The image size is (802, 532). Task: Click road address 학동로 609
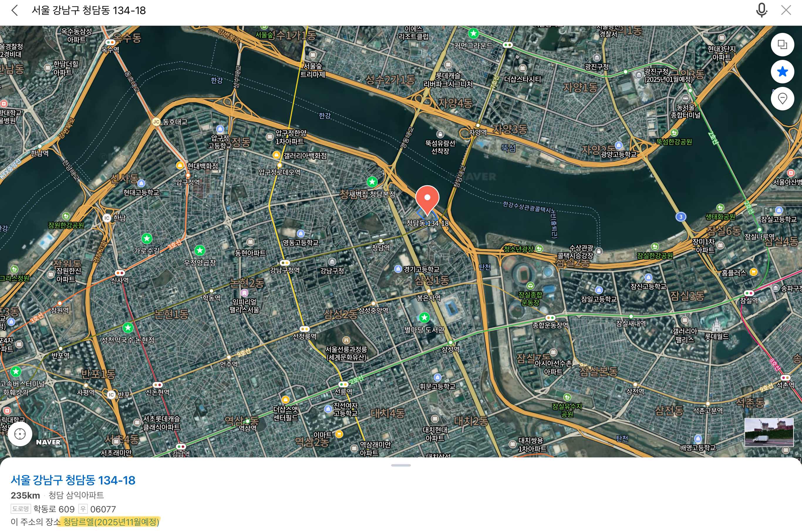coord(54,509)
